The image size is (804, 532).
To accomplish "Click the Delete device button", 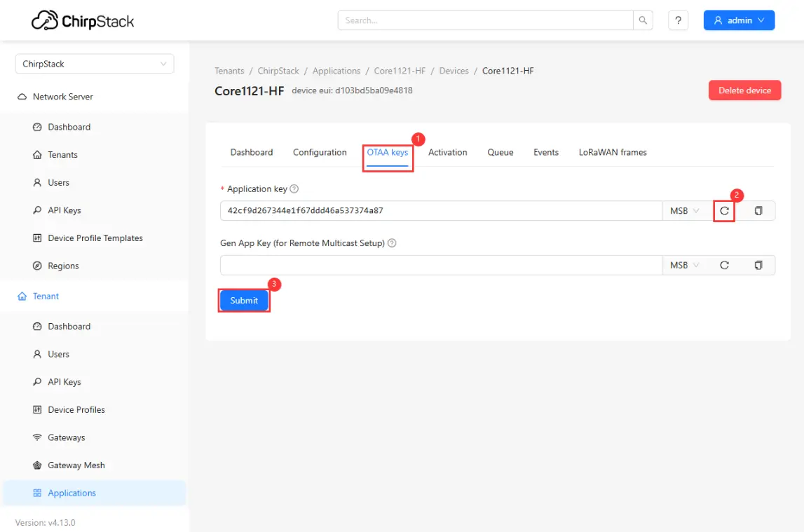I will click(x=744, y=90).
